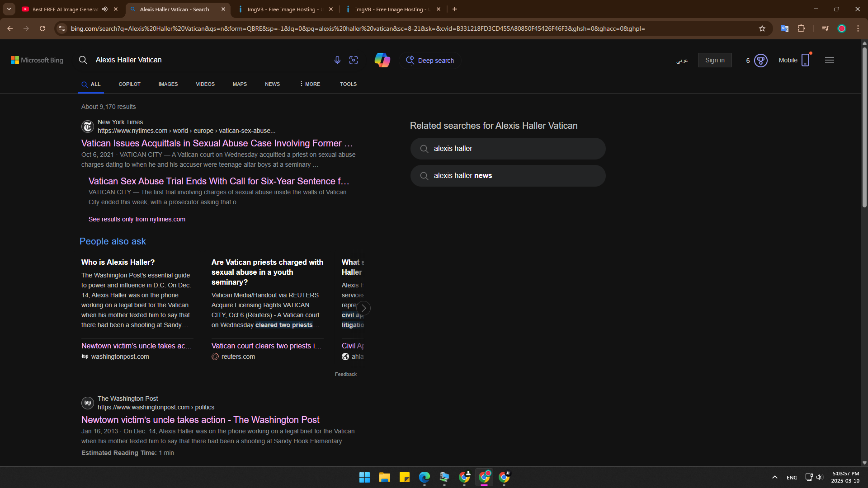Open the Extensions puzzle icon
The image size is (868, 488).
tap(801, 28)
